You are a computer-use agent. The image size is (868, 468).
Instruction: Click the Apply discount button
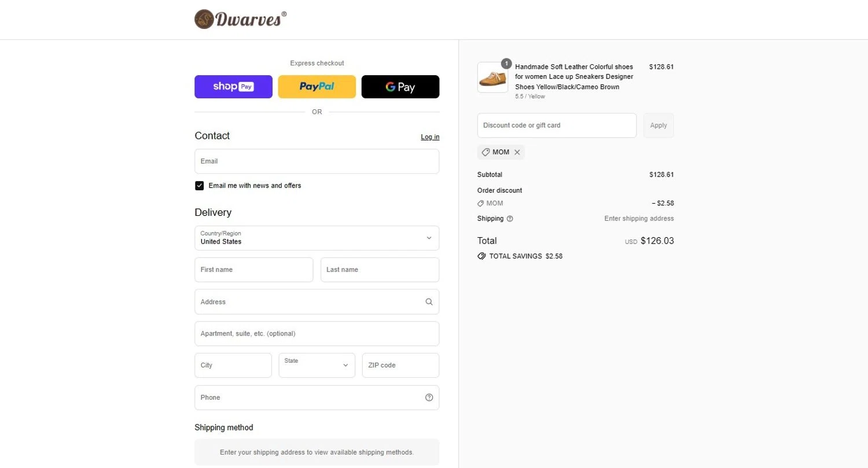point(659,126)
